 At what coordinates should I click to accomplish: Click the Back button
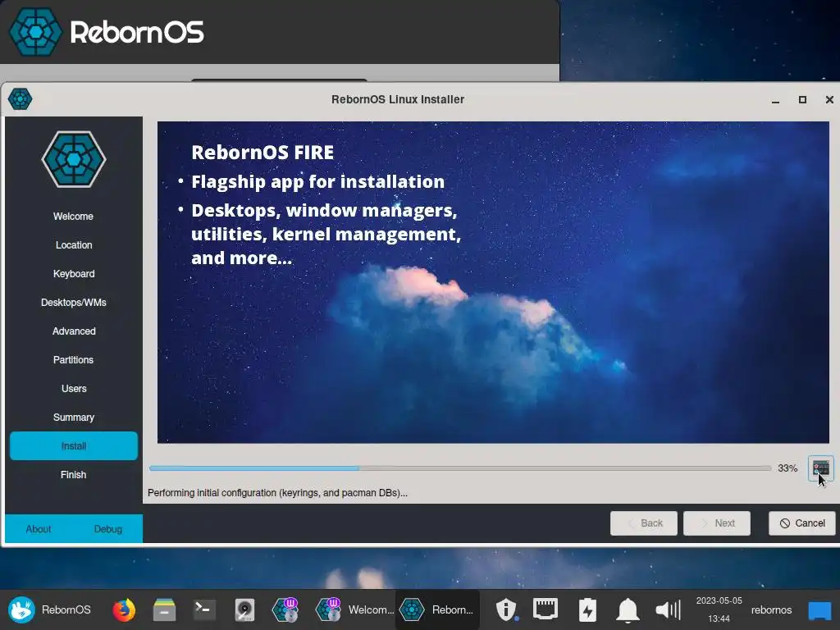tap(643, 523)
